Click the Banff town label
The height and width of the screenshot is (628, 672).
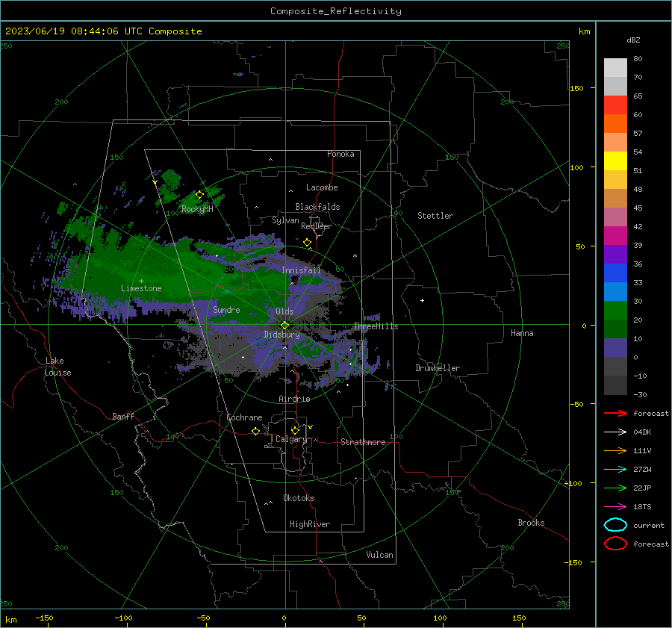pyautogui.click(x=123, y=417)
